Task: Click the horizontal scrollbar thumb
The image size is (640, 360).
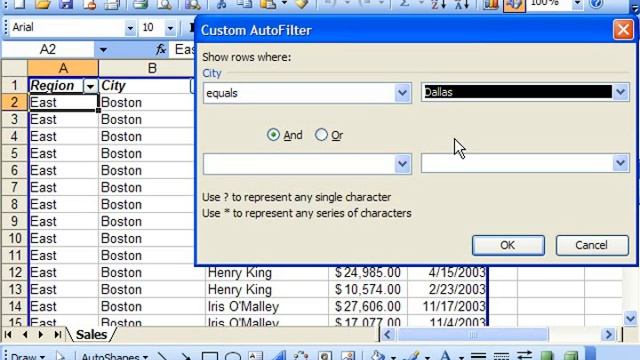Action: click(x=473, y=335)
